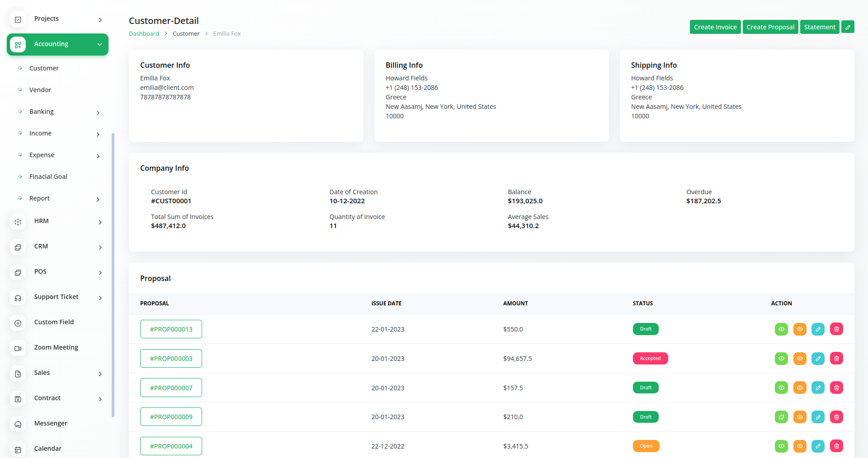
Task: Click the Create Invoice button
Action: tap(715, 27)
